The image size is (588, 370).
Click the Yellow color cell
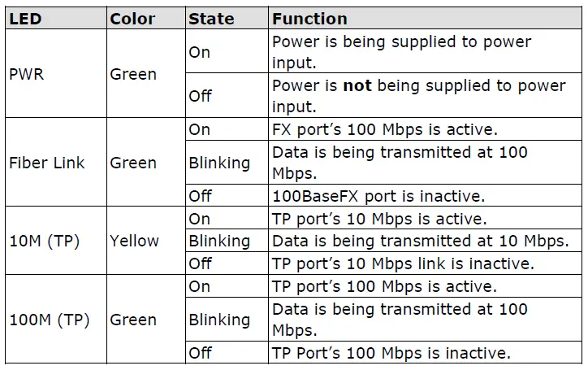pos(134,241)
